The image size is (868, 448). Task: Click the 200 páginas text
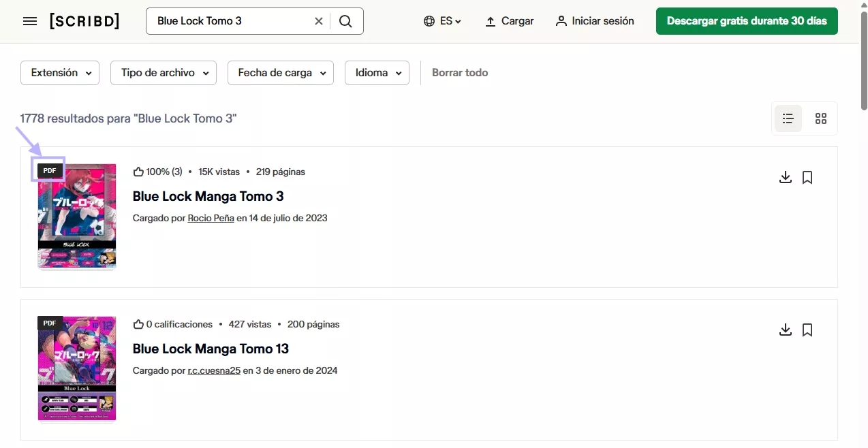[x=313, y=324]
